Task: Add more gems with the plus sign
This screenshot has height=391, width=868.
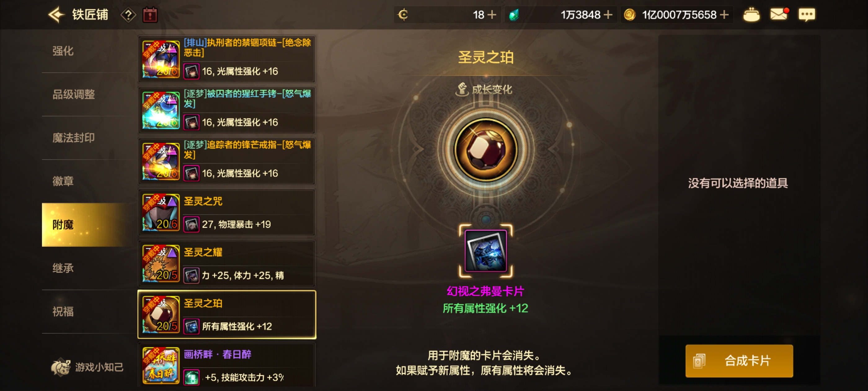Action: pyautogui.click(x=608, y=15)
